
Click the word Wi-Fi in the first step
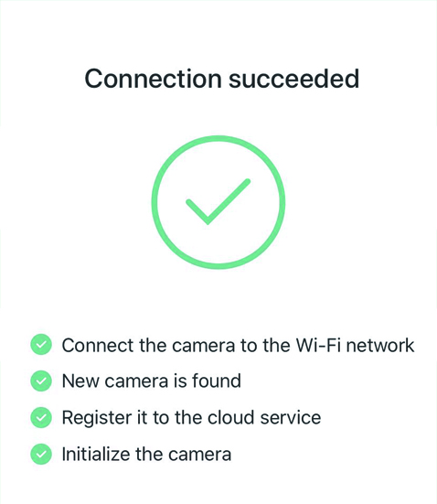pyautogui.click(x=318, y=345)
